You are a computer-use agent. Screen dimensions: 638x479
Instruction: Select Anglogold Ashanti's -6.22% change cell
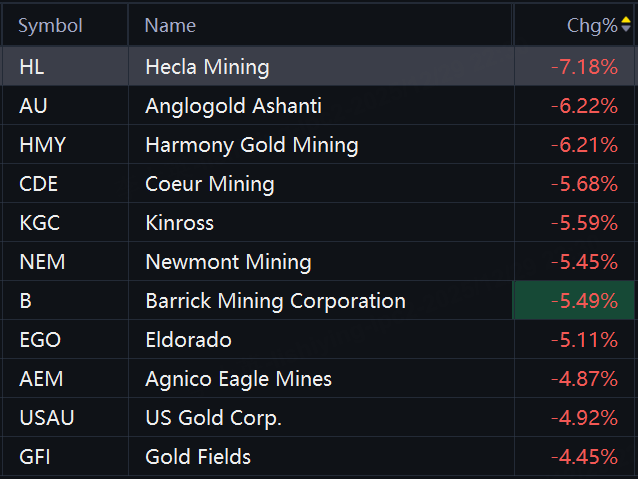584,106
